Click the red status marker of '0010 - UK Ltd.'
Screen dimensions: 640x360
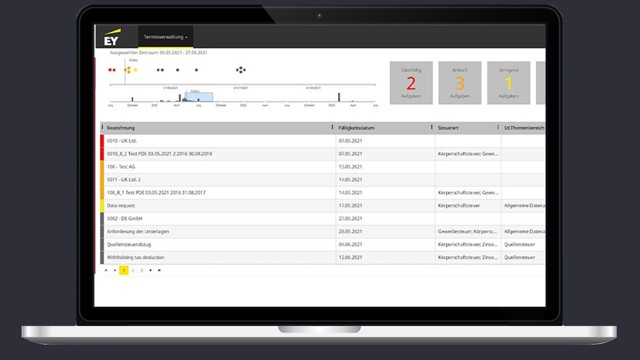[102, 141]
